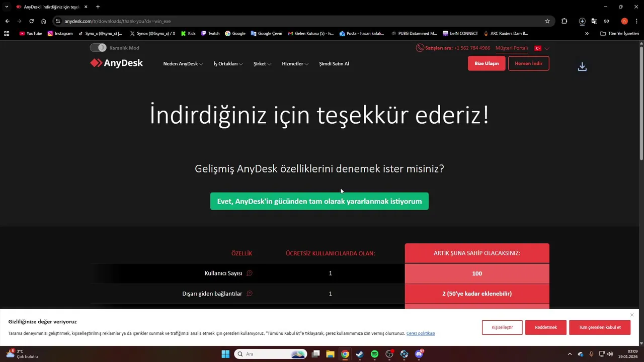644x362 pixels.
Task: Open the Chrome three-dot menu
Action: 637,21
